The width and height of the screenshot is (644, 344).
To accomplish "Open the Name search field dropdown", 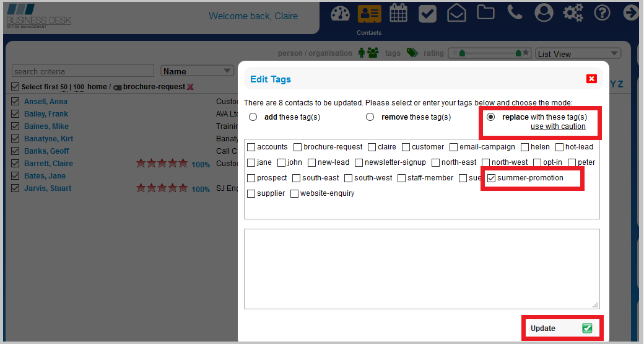I will pyautogui.click(x=198, y=71).
